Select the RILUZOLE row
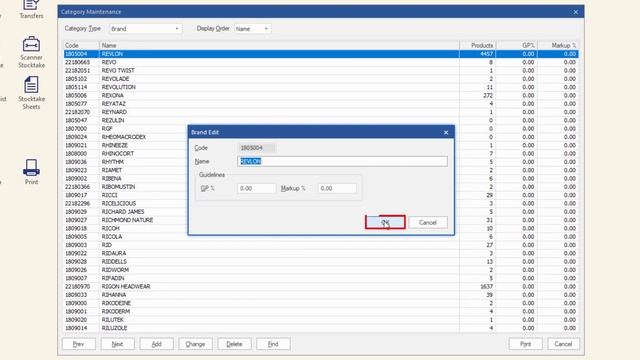 tap(321, 328)
